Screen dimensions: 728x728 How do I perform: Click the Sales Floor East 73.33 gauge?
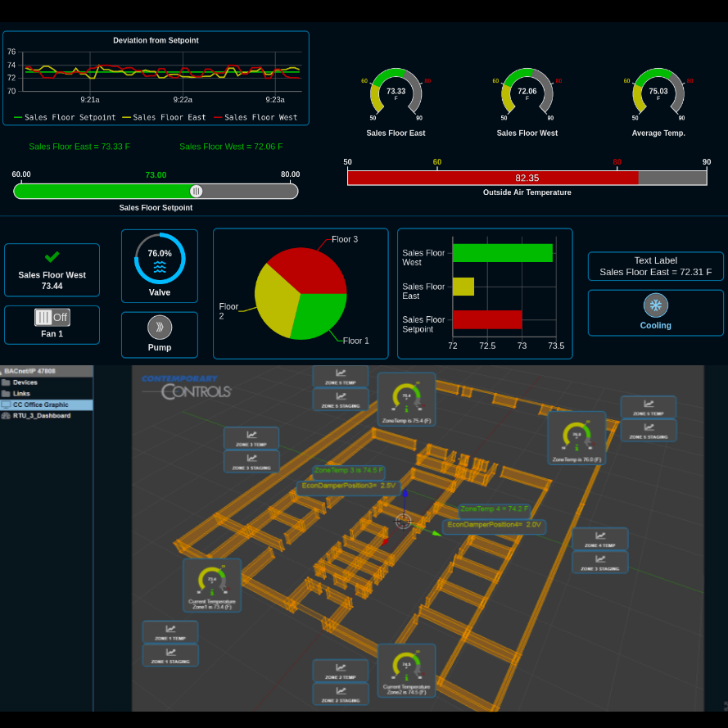[x=396, y=93]
